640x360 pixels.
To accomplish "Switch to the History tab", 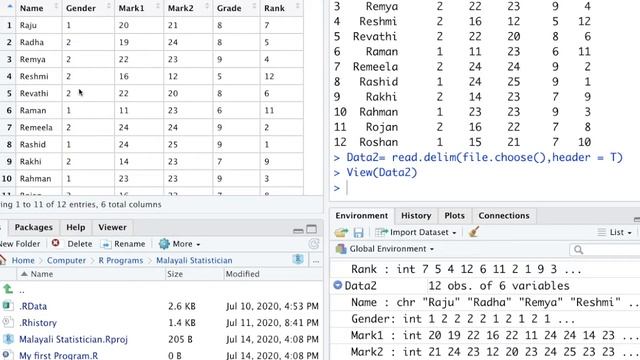I will click(416, 216).
